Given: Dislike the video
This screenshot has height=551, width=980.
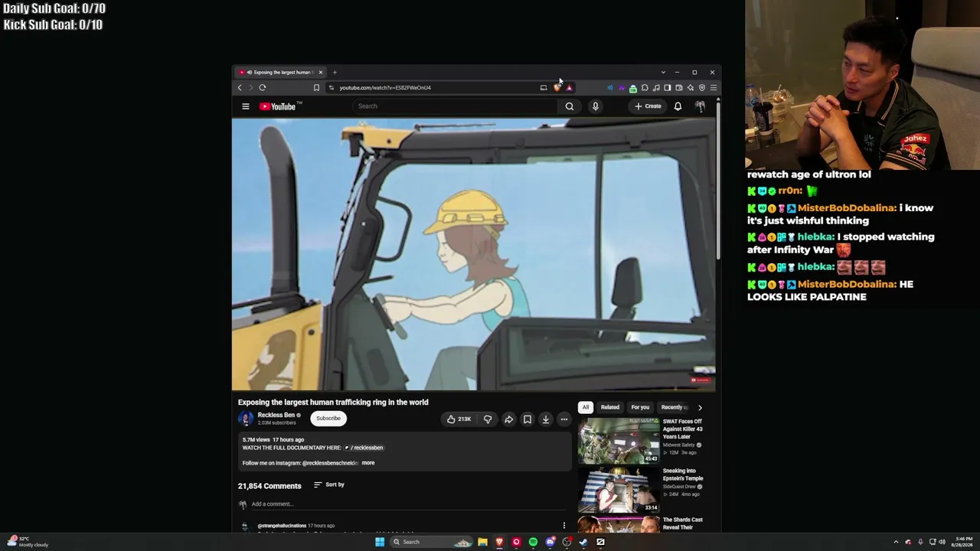Looking at the screenshot, I should point(488,419).
